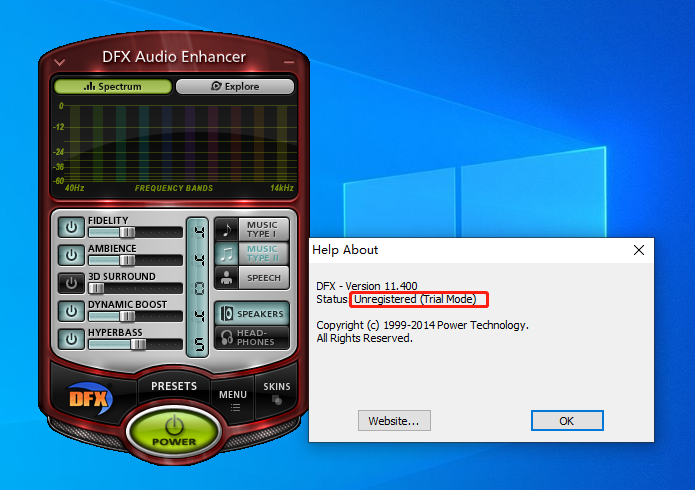Toggle the Hyperbass power button
This screenshot has height=490, width=695.
71,339
